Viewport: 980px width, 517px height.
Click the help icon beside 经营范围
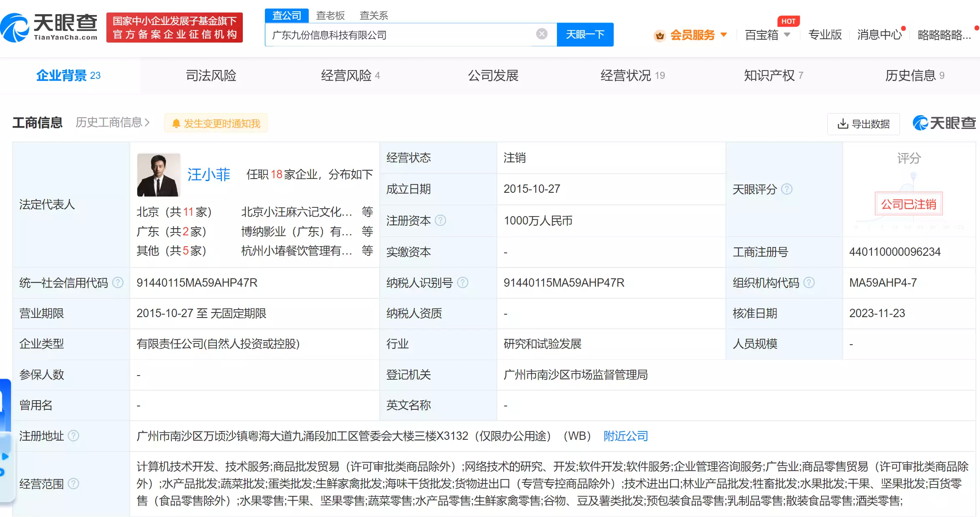(x=73, y=484)
